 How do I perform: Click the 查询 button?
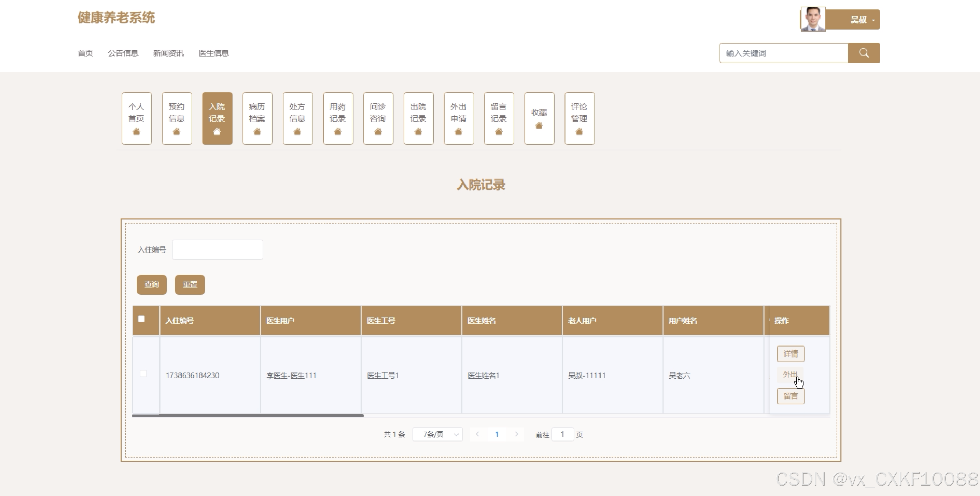pyautogui.click(x=152, y=285)
